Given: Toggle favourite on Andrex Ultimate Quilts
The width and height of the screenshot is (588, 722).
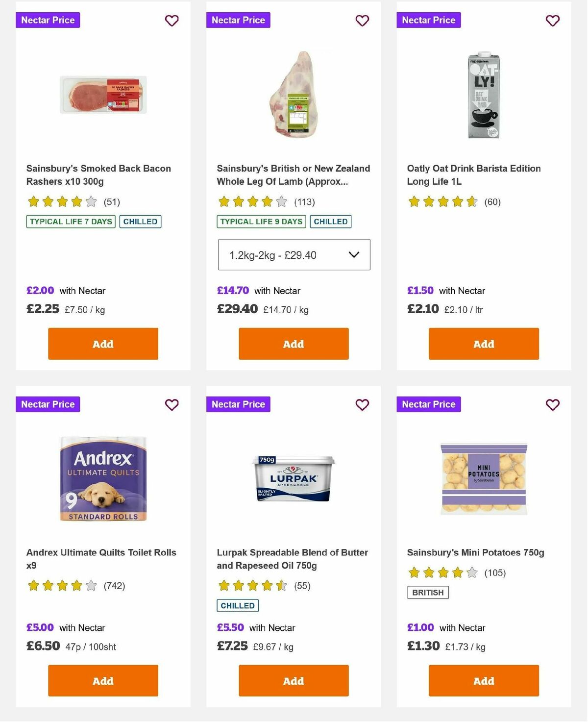Looking at the screenshot, I should point(171,405).
